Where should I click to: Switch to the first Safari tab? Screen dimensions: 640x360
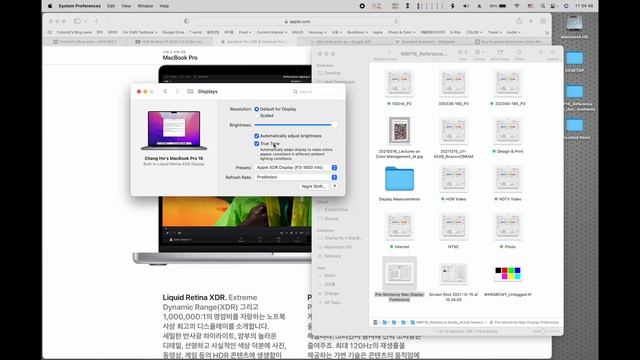85,42
